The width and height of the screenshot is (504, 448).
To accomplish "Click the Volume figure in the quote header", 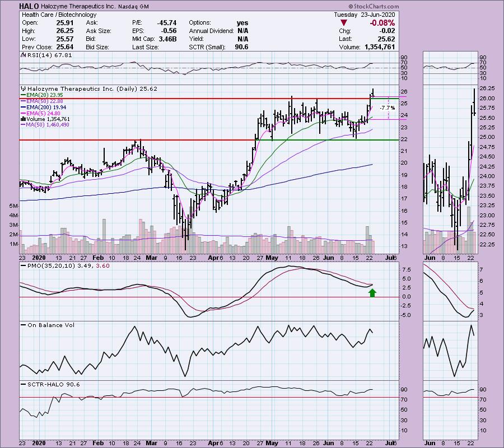I will point(380,47).
